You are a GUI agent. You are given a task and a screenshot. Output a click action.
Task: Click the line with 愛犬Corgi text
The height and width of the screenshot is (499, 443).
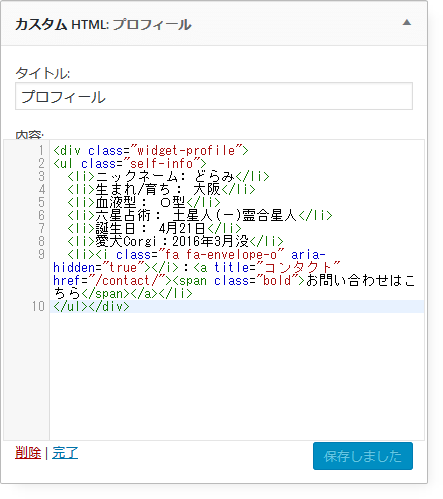[x=175, y=242]
